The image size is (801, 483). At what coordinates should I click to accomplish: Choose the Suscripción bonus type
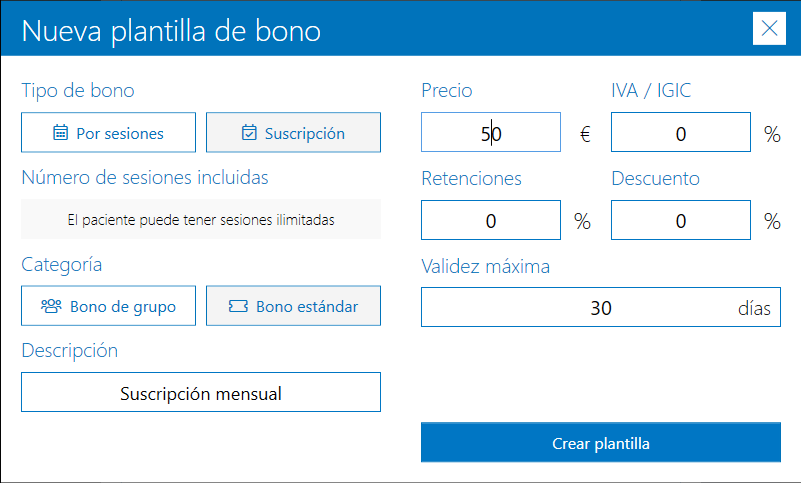tap(293, 133)
